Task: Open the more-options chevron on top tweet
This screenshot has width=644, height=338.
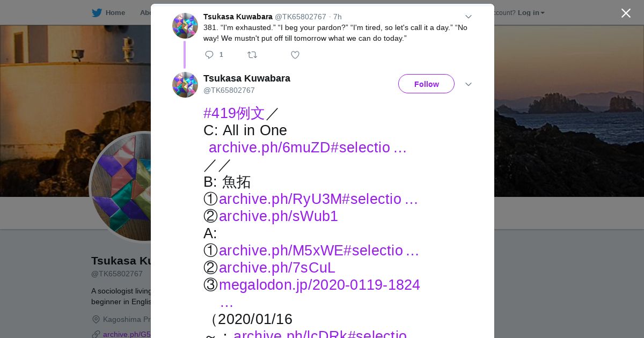Action: pos(468,17)
